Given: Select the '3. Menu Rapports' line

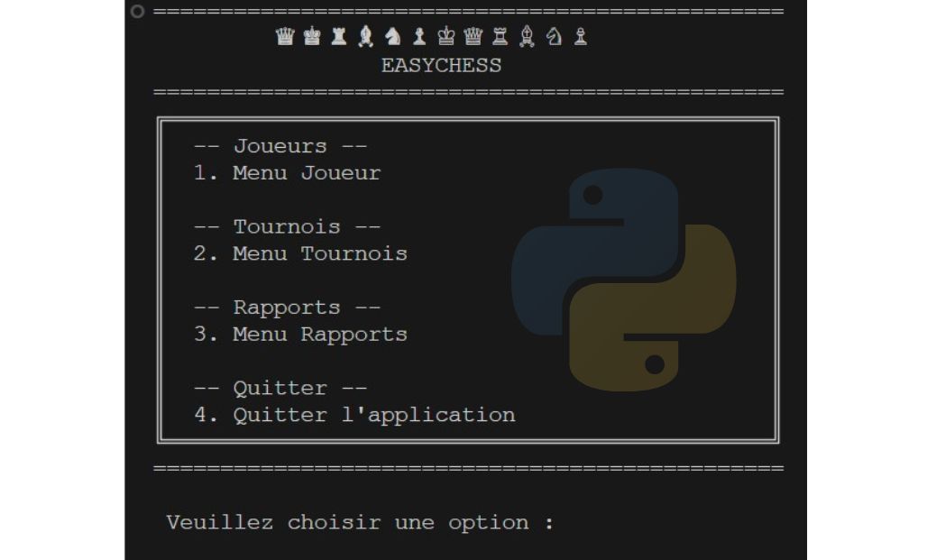Looking at the screenshot, I should (x=300, y=335).
